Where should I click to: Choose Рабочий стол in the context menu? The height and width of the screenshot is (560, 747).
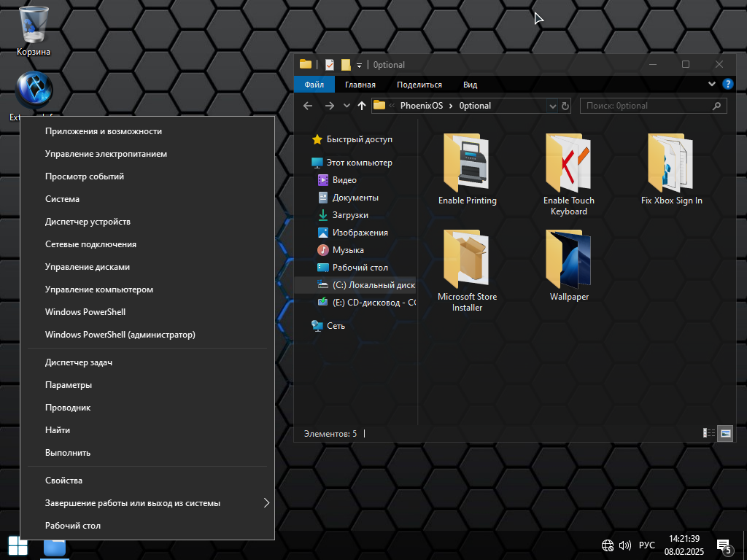[147, 526]
